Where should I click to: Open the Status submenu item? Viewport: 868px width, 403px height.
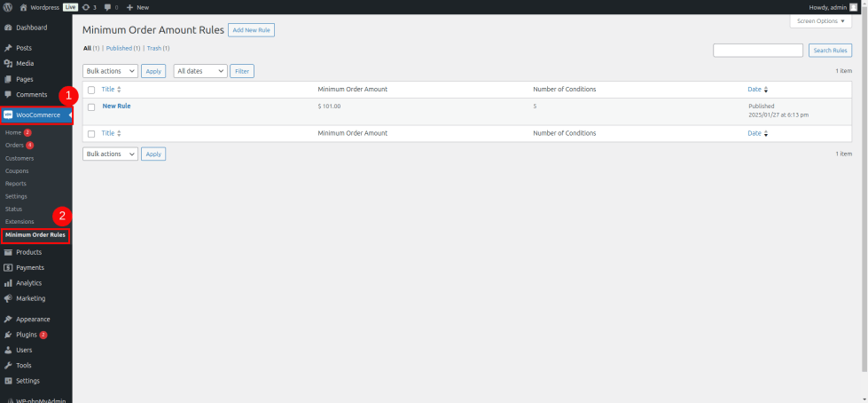coord(13,209)
